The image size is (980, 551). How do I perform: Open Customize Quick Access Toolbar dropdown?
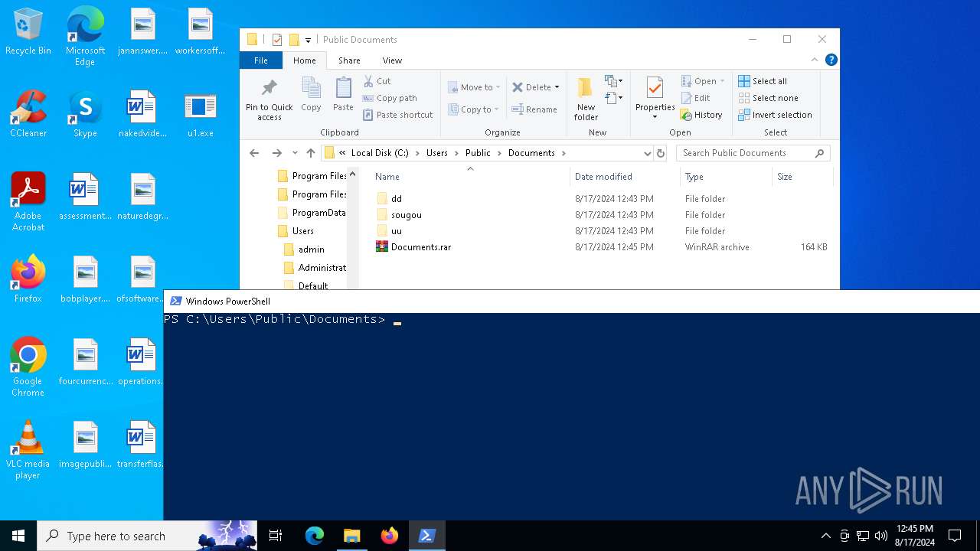[x=308, y=40]
